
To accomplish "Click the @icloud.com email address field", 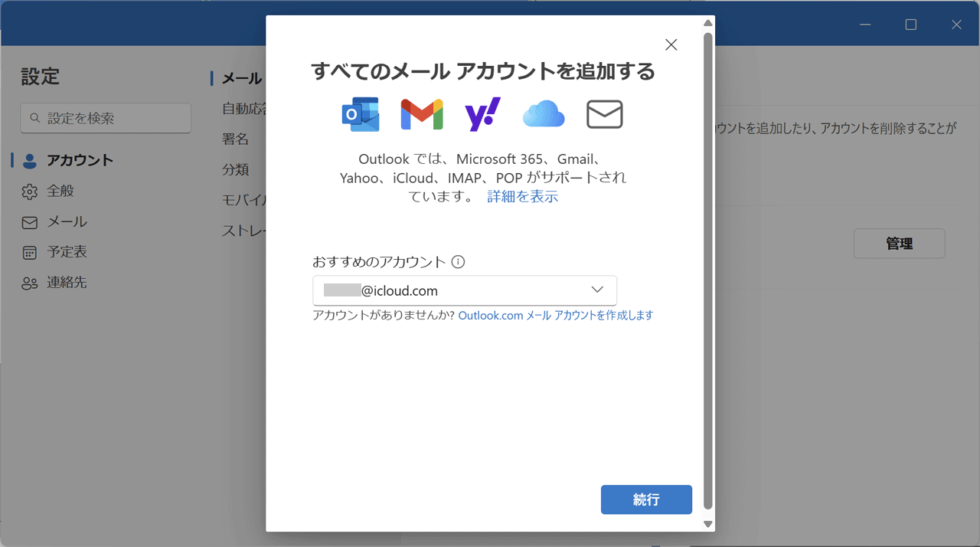I will click(465, 290).
